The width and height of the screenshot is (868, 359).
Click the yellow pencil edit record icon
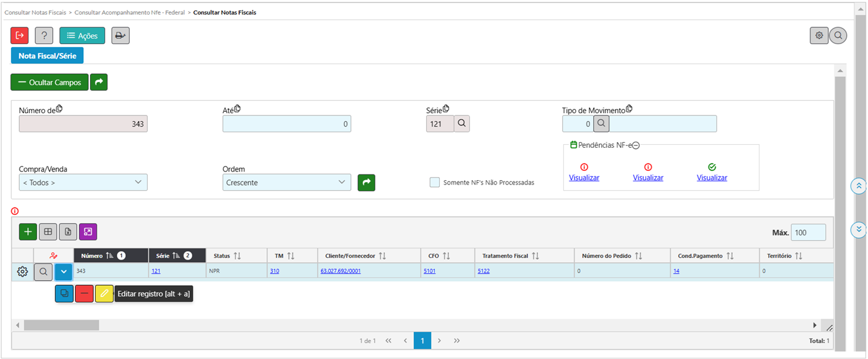tap(104, 294)
